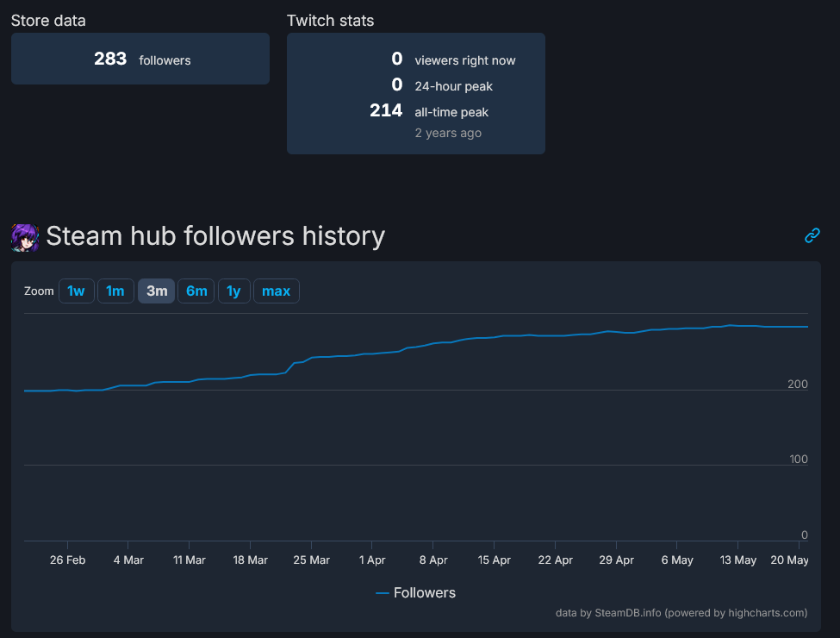Click the 'viewers right now' stat
The image size is (840, 638).
[464, 60]
